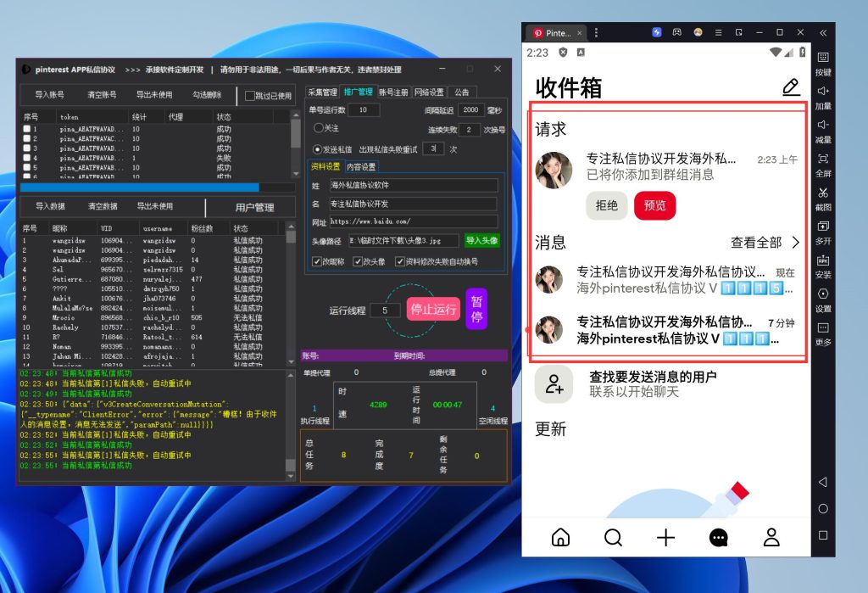
Task: Tap the compose pencil icon in inbox
Action: point(790,87)
